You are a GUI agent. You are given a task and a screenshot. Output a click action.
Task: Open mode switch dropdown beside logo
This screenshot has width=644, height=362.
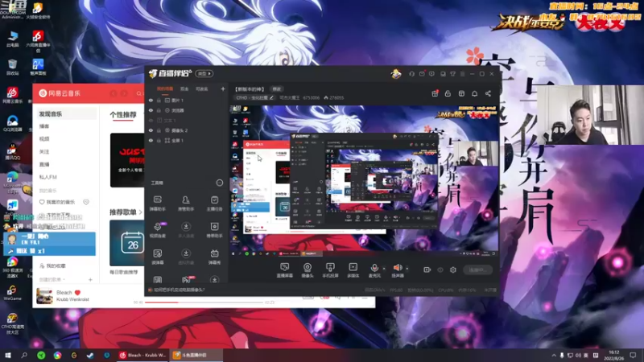click(x=204, y=73)
